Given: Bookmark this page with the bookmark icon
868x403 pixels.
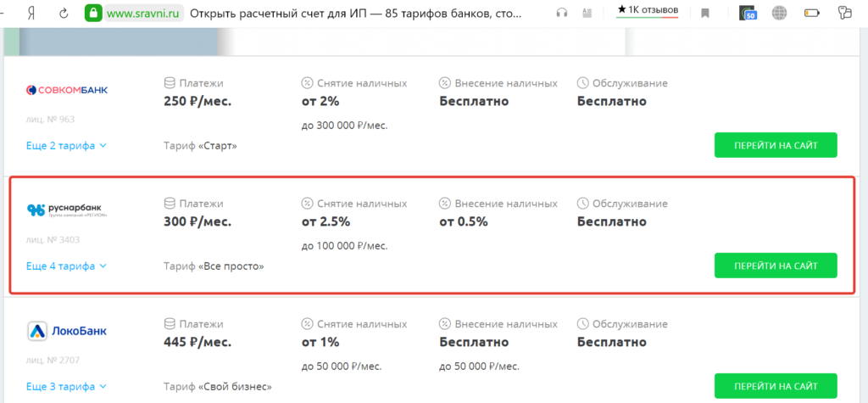Looking at the screenshot, I should pyautogui.click(x=704, y=14).
